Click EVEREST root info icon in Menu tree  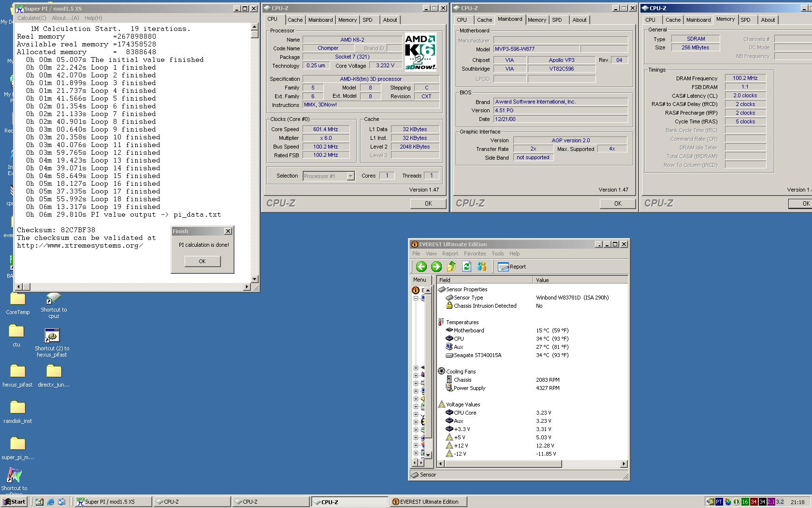(416, 290)
